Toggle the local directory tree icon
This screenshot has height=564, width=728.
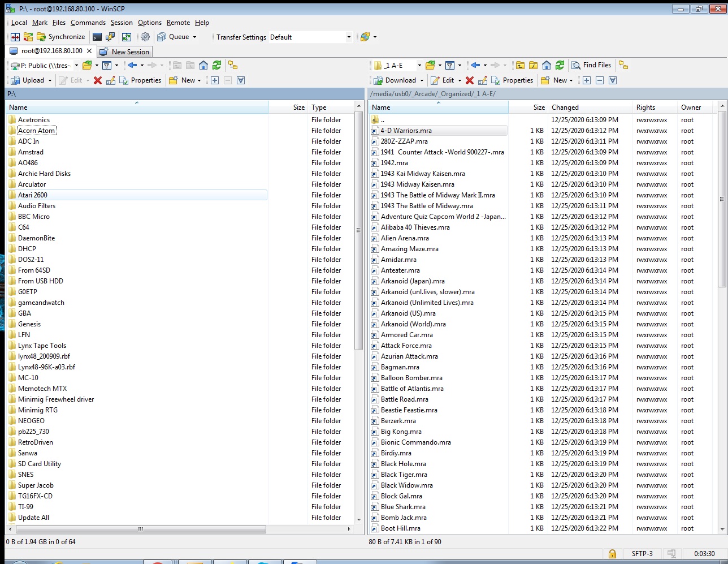pos(233,65)
